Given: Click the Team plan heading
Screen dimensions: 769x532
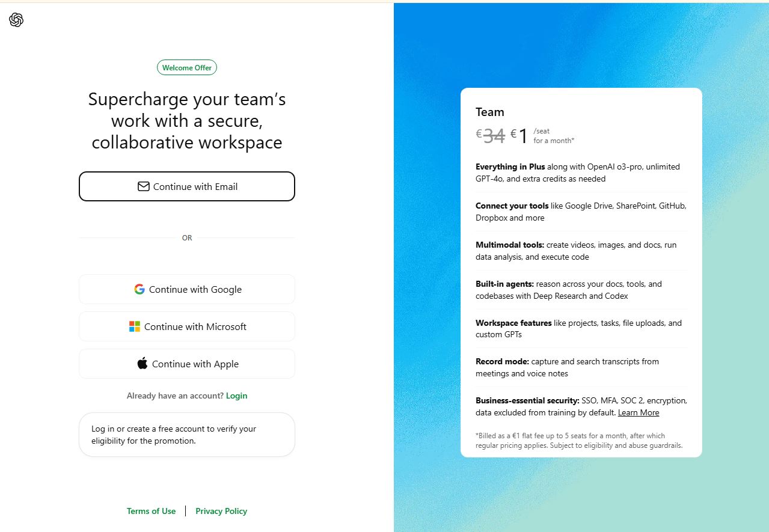Looking at the screenshot, I should [490, 112].
